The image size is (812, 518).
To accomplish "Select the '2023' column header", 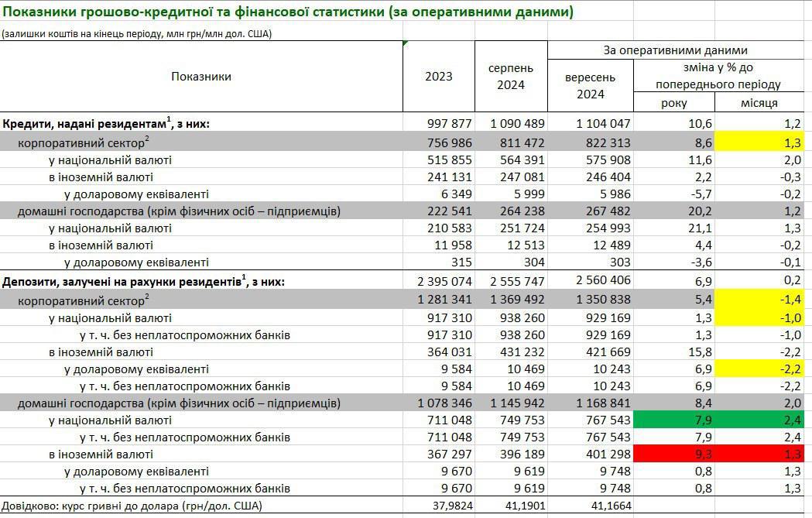I will [x=439, y=76].
